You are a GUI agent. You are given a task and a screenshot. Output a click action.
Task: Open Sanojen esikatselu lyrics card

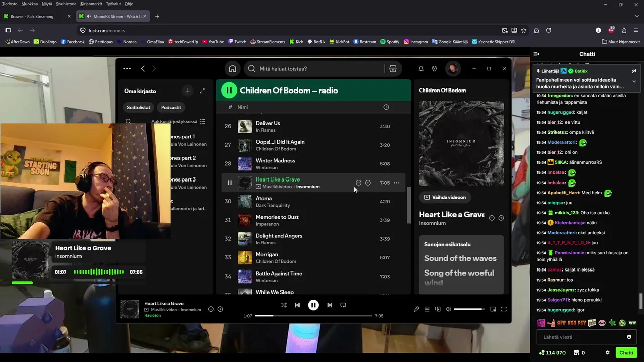[x=461, y=265]
